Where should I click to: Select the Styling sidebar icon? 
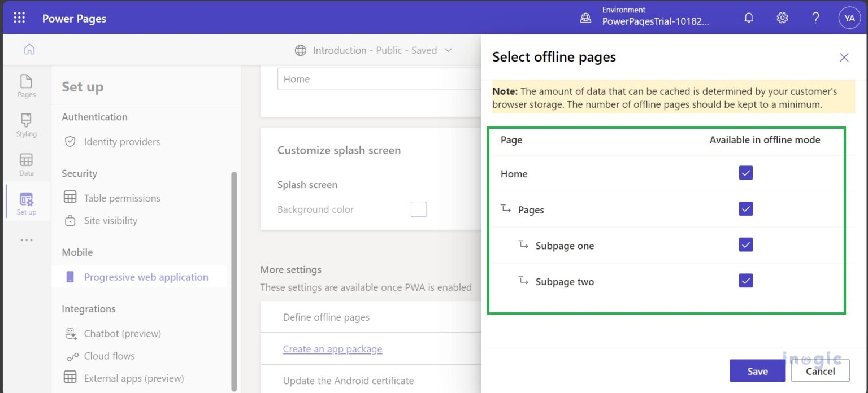point(25,125)
